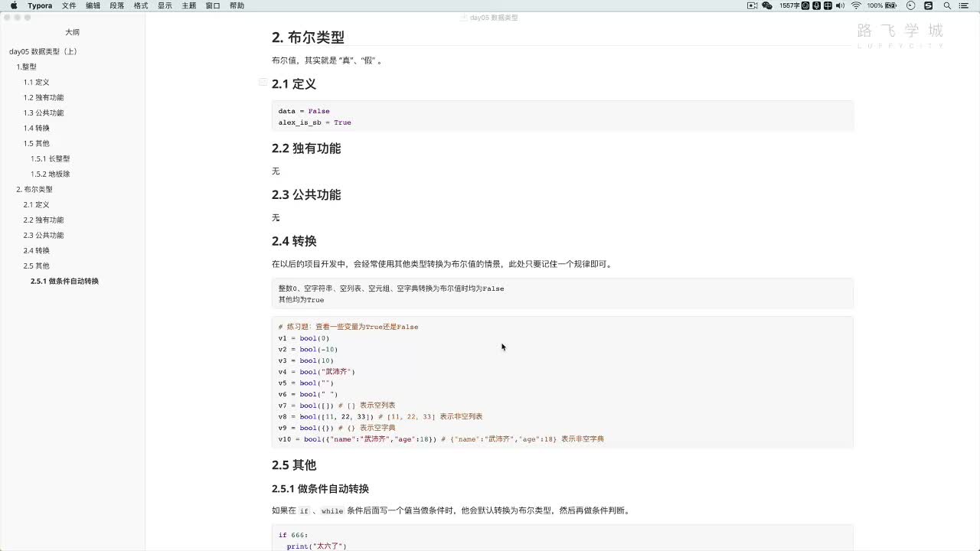Open the 帮助 menu
This screenshot has height=551, width=980.
[x=237, y=5]
